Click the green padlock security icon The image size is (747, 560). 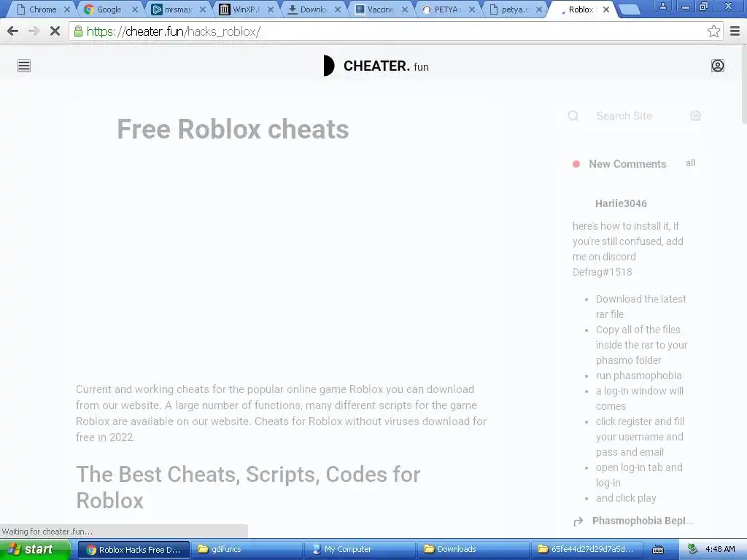click(78, 31)
